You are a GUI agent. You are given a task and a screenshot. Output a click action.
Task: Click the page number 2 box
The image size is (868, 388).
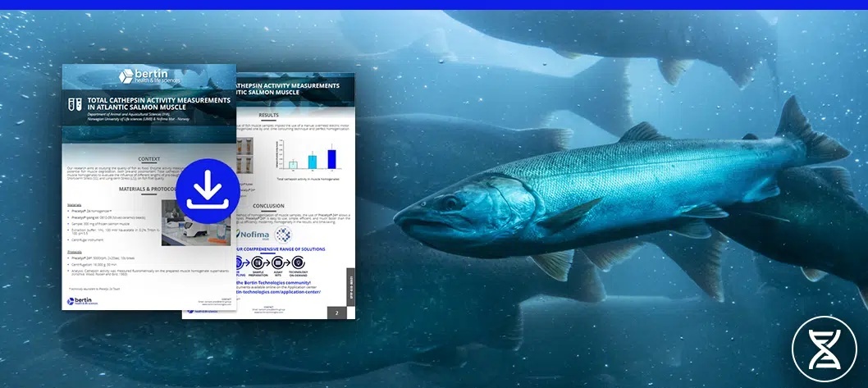(338, 313)
